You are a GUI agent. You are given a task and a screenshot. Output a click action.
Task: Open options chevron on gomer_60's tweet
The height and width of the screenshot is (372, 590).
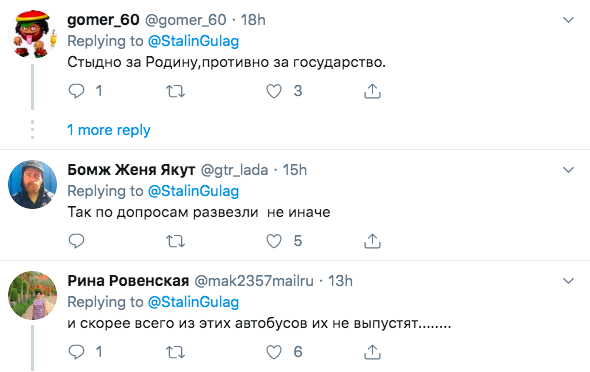click(568, 20)
